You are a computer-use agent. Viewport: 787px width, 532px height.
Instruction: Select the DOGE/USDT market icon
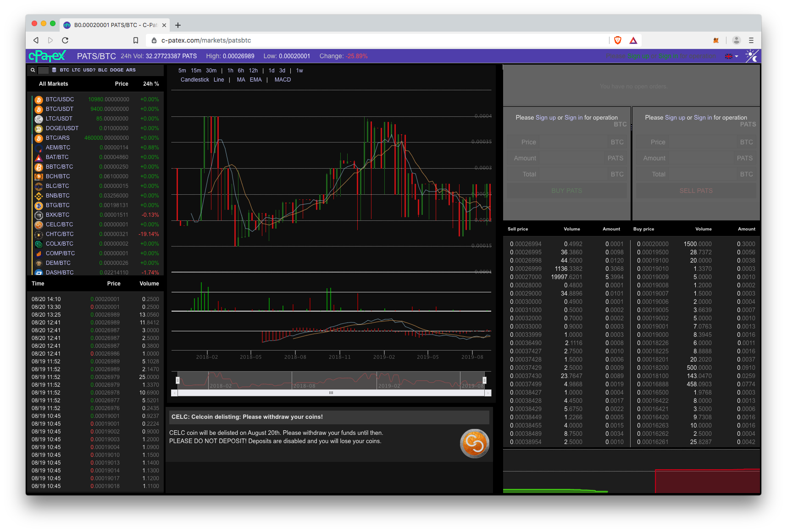click(x=39, y=128)
